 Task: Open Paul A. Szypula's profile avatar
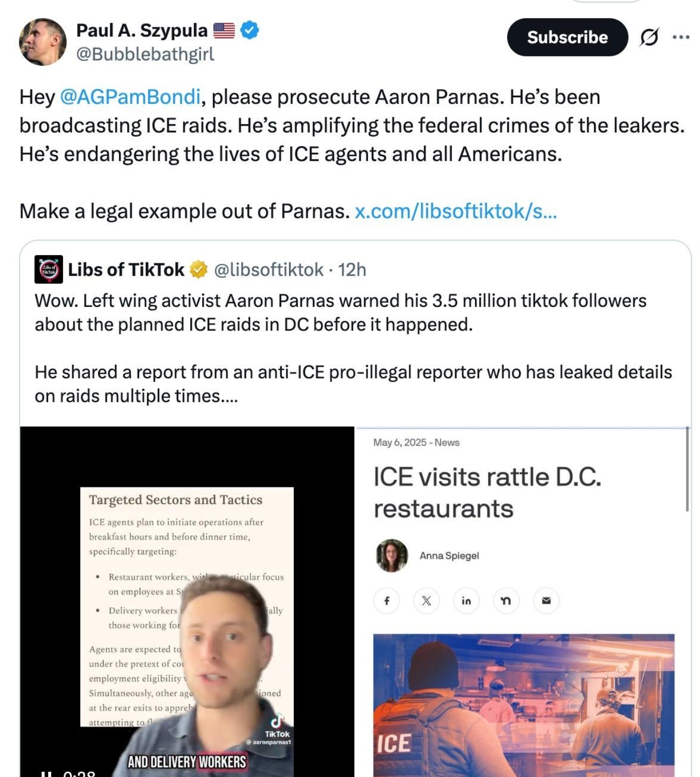click(43, 42)
